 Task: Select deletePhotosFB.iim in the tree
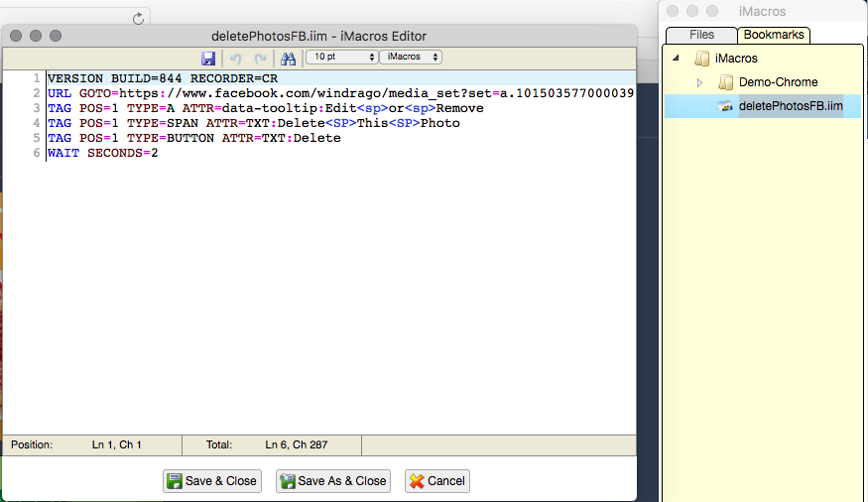pos(791,106)
